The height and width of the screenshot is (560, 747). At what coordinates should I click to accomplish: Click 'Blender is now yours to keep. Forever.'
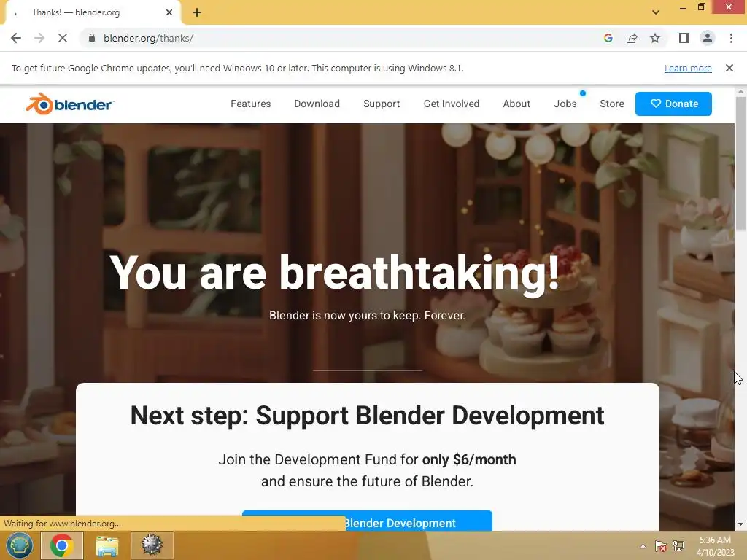click(368, 315)
